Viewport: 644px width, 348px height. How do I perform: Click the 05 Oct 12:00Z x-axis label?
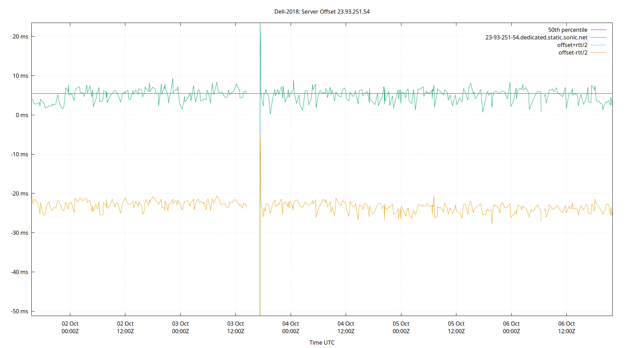(x=456, y=327)
